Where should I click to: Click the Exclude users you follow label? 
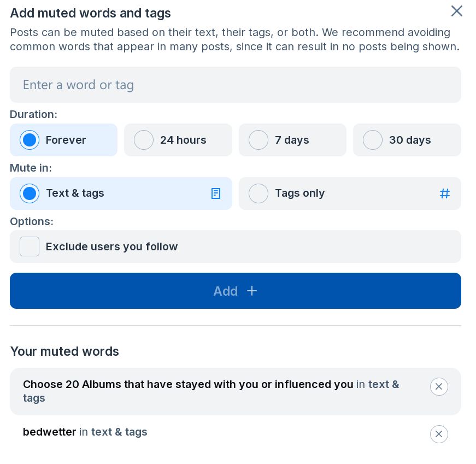pos(111,246)
